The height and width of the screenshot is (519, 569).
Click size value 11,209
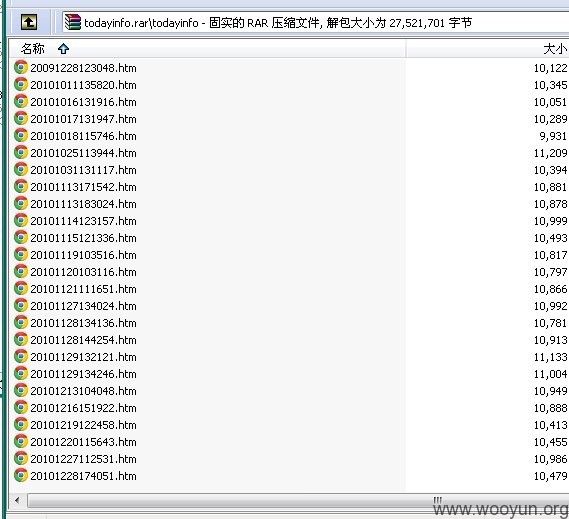(x=550, y=153)
